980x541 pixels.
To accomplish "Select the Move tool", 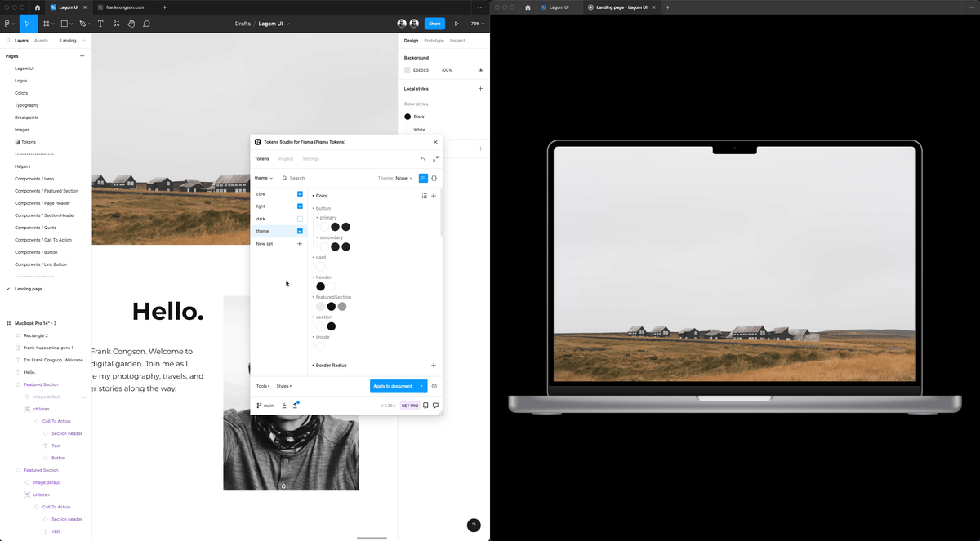I will click(27, 24).
